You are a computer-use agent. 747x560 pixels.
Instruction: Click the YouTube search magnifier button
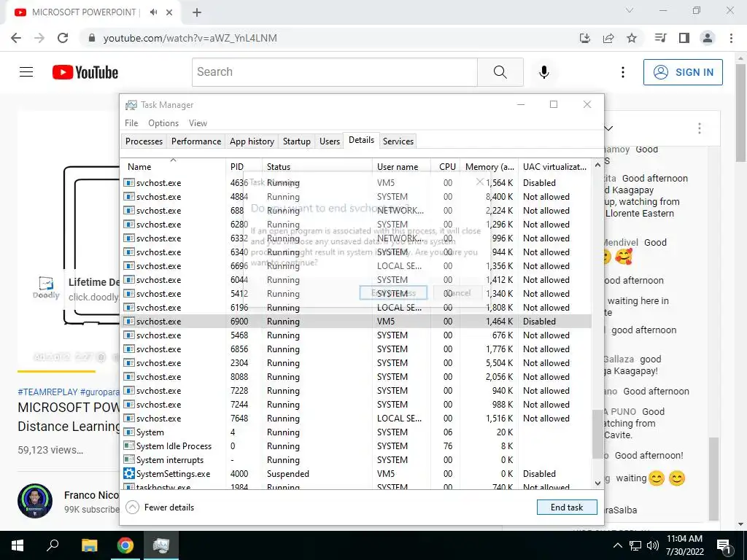[500, 72]
